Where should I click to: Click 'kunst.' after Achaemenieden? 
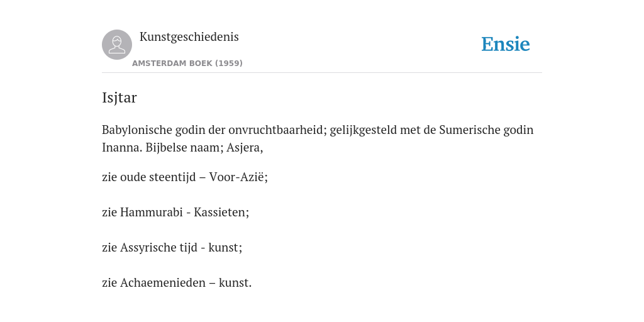pos(235,283)
